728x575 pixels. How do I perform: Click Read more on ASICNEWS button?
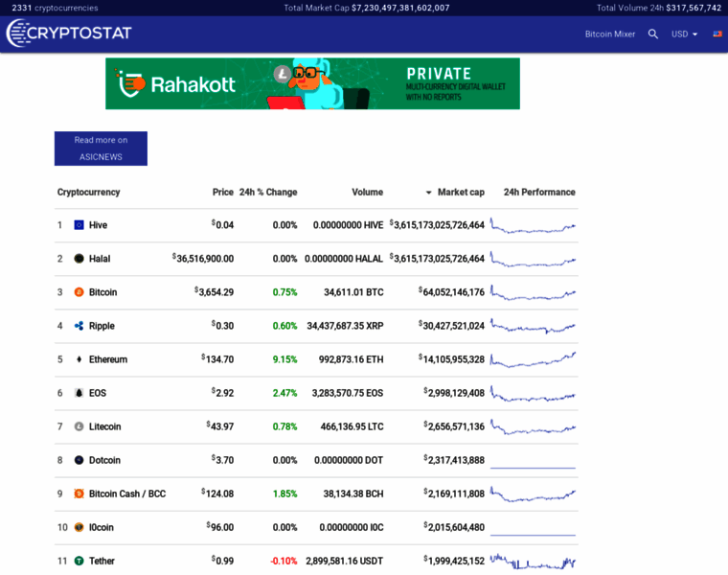(101, 149)
